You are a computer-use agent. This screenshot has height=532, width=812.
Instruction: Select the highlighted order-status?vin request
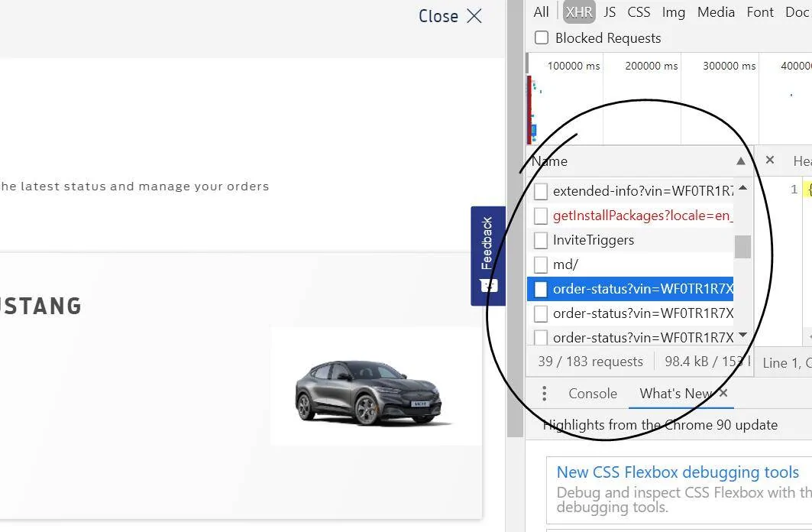pos(630,288)
